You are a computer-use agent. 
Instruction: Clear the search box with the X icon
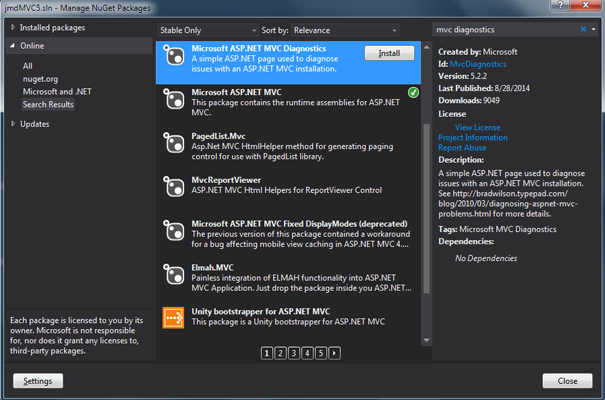tap(583, 29)
